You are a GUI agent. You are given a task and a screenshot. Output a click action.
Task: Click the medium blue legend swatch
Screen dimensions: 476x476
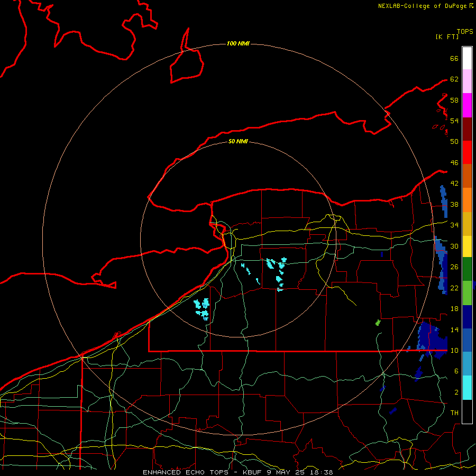467,340
